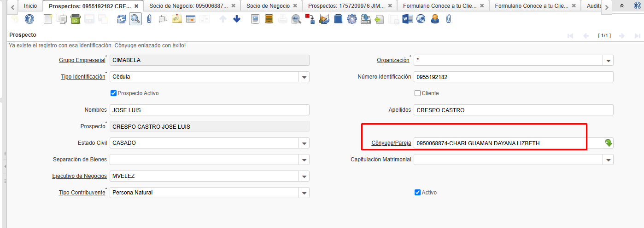Open the Socio de Negocio tab

click(268, 6)
